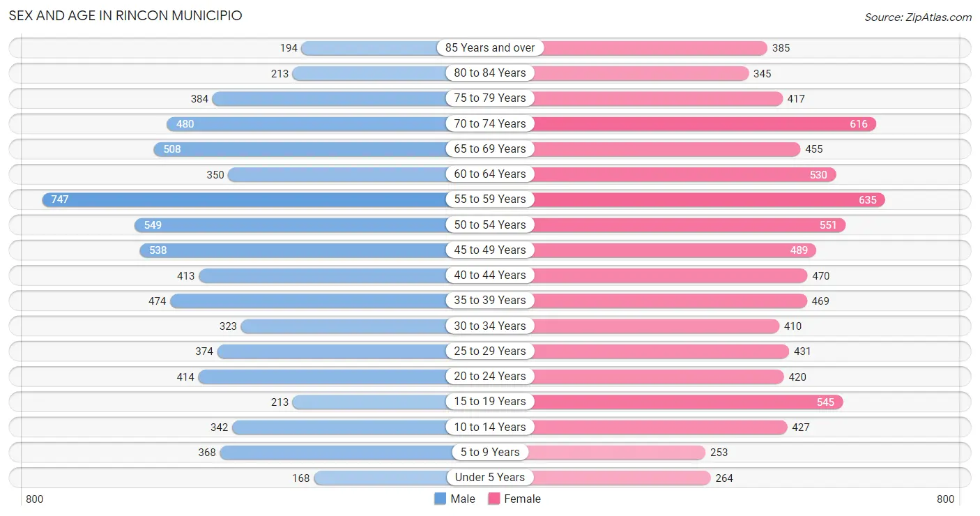Toggle the Female legend label
Viewport: 980px width, 516px height.
pos(523,499)
